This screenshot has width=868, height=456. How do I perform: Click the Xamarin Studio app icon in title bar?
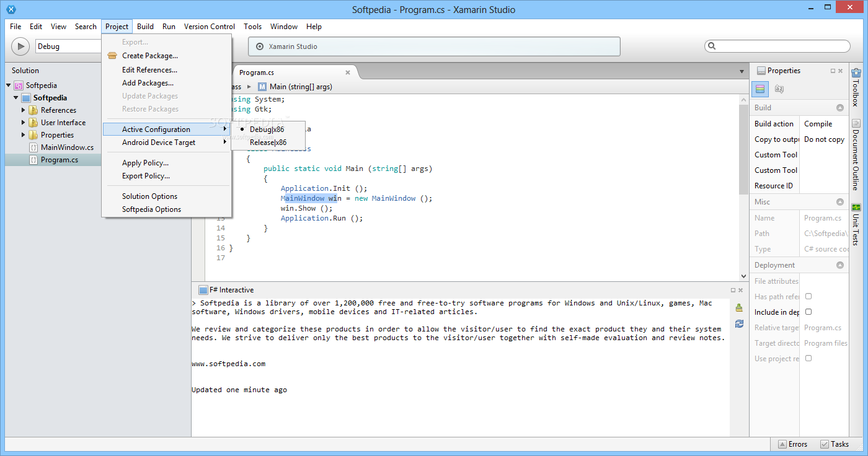(x=11, y=9)
